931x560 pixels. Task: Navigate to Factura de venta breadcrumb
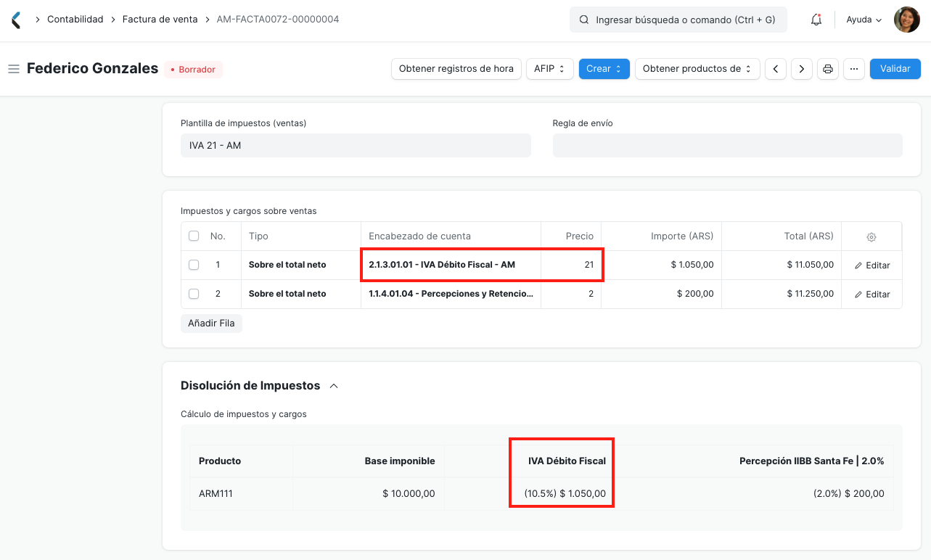click(160, 20)
